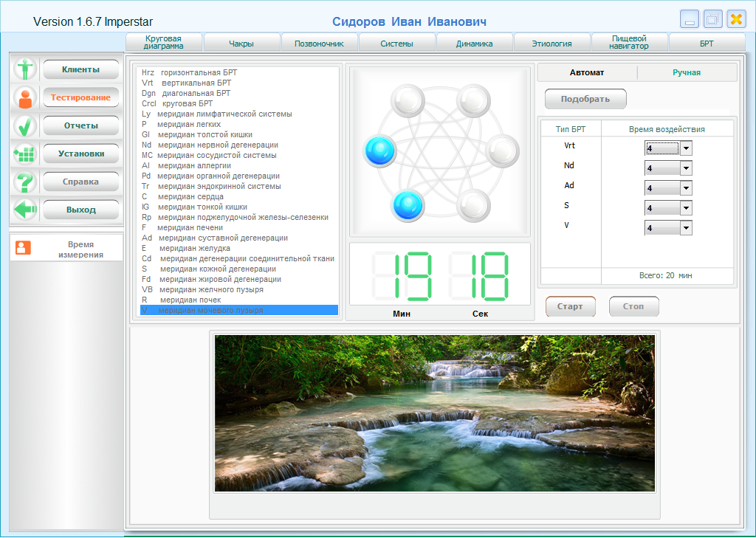Select Hrz горизонтальная БРТ in the list
756x538 pixels.
pyautogui.click(x=239, y=72)
